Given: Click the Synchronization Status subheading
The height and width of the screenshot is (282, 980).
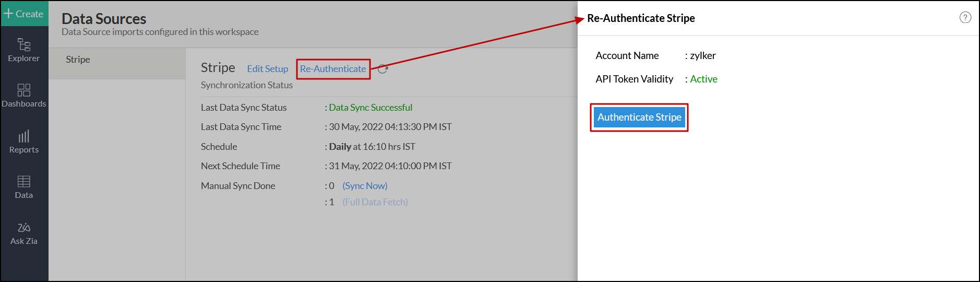Looking at the screenshot, I should [x=247, y=85].
